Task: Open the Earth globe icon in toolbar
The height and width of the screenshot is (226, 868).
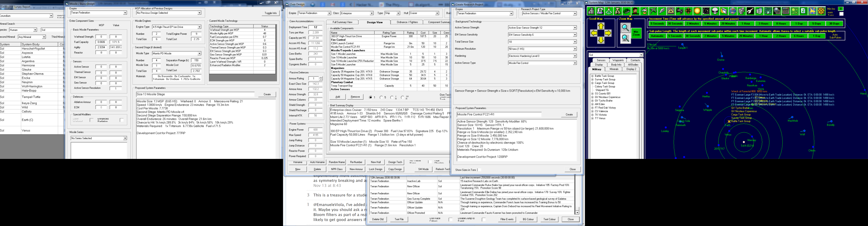Action: pos(733,11)
